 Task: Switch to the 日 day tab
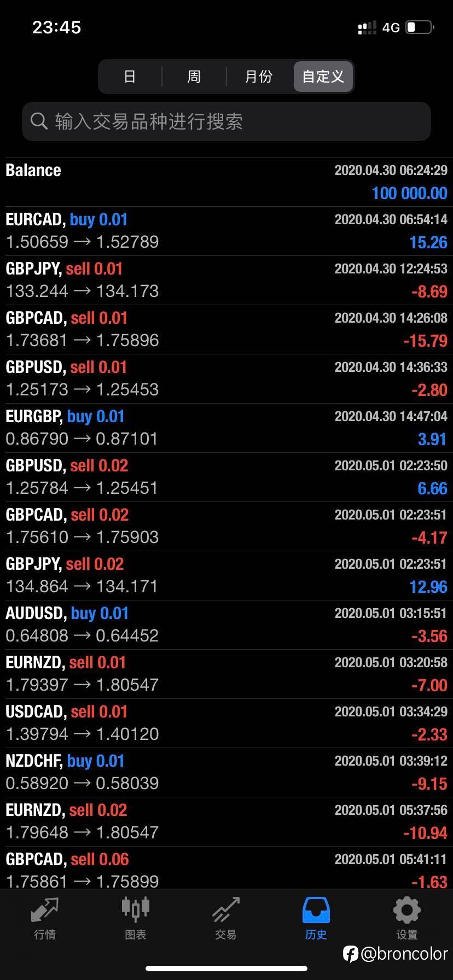(130, 77)
